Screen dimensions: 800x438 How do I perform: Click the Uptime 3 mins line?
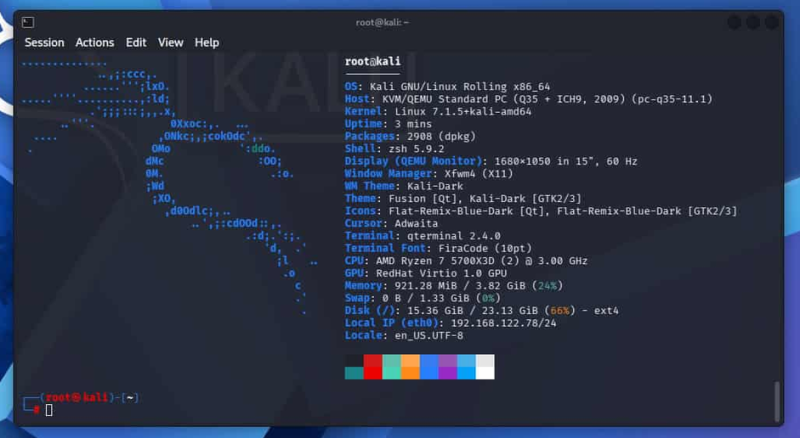coord(388,124)
